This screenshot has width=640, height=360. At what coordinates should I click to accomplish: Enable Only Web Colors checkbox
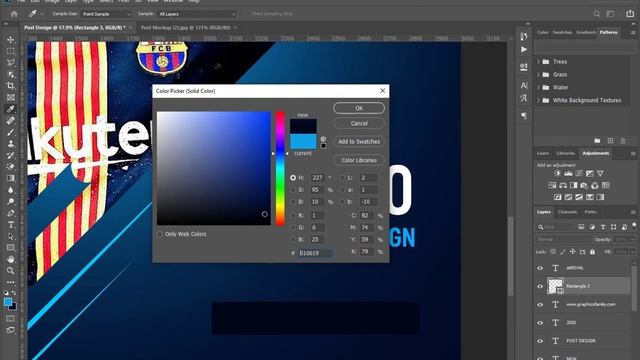(160, 234)
